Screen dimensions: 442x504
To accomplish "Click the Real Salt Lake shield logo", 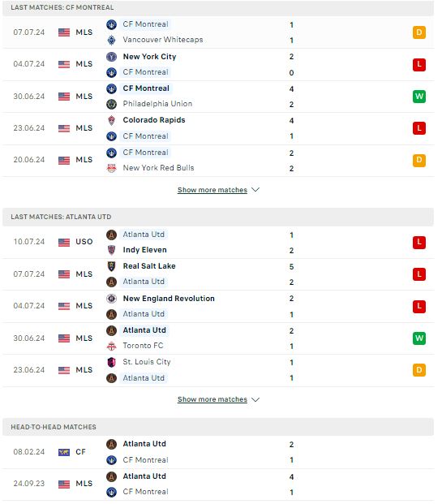I will point(111,266).
